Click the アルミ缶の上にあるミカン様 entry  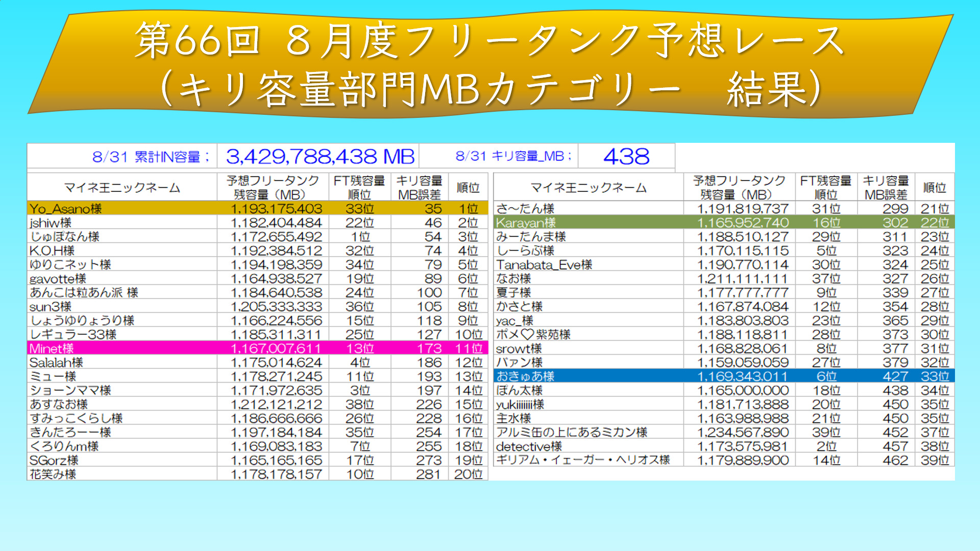point(572,433)
